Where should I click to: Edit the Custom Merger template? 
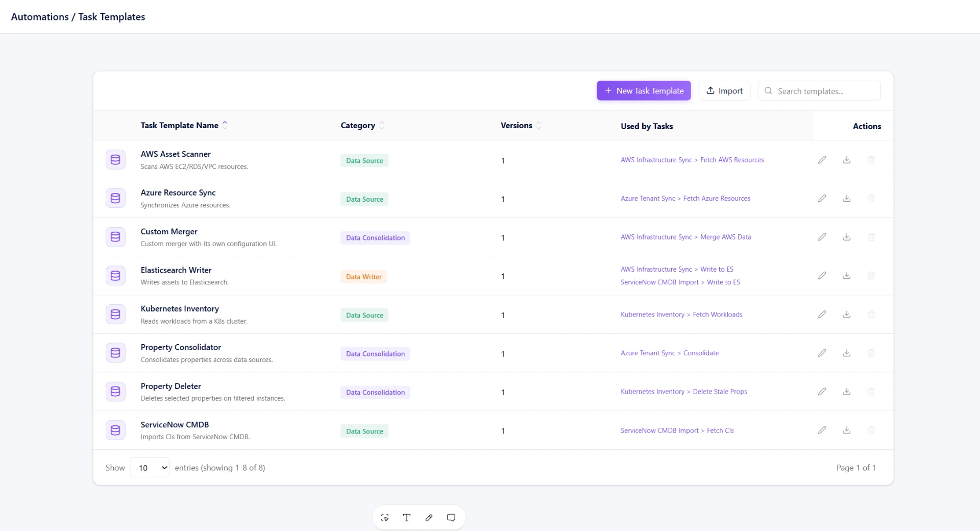tap(822, 237)
